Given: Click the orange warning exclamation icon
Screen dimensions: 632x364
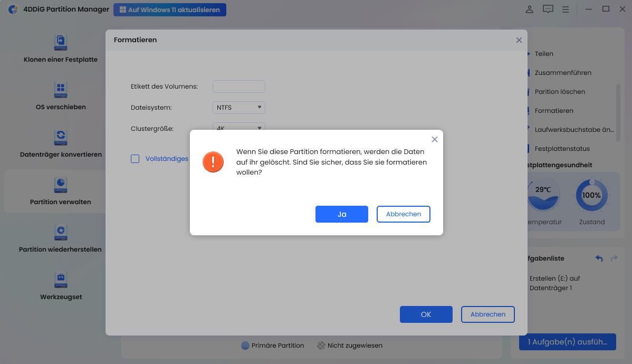Looking at the screenshot, I should (x=213, y=162).
